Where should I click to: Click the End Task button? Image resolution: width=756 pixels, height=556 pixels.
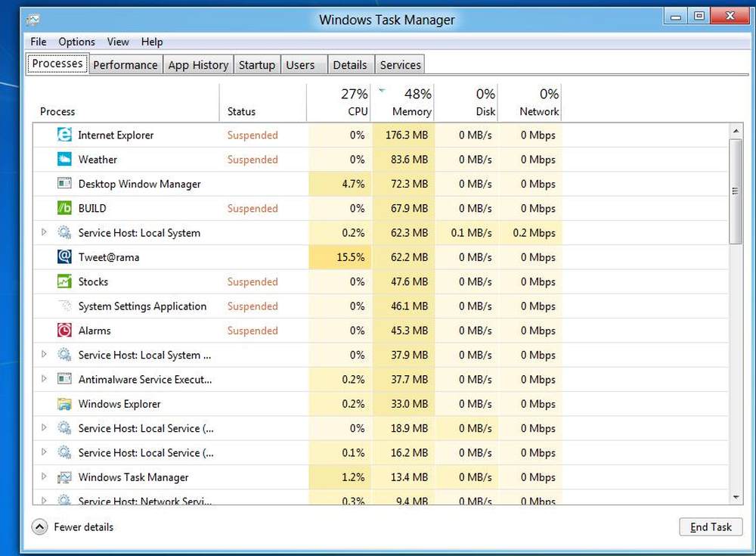(x=711, y=527)
